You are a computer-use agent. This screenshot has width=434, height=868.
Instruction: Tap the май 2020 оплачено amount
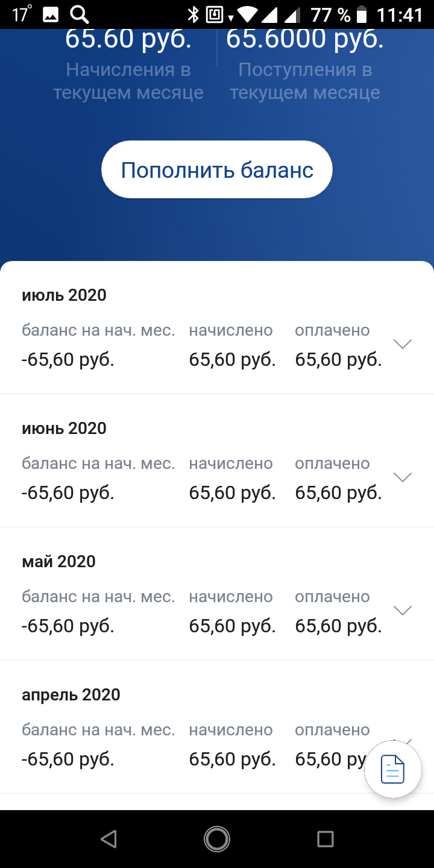(x=338, y=626)
